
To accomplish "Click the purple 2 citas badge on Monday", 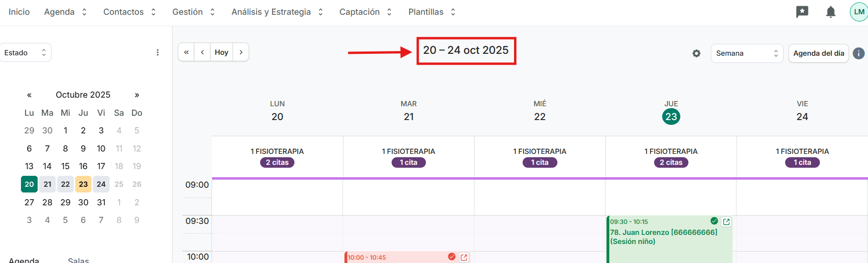I will coord(277,162).
